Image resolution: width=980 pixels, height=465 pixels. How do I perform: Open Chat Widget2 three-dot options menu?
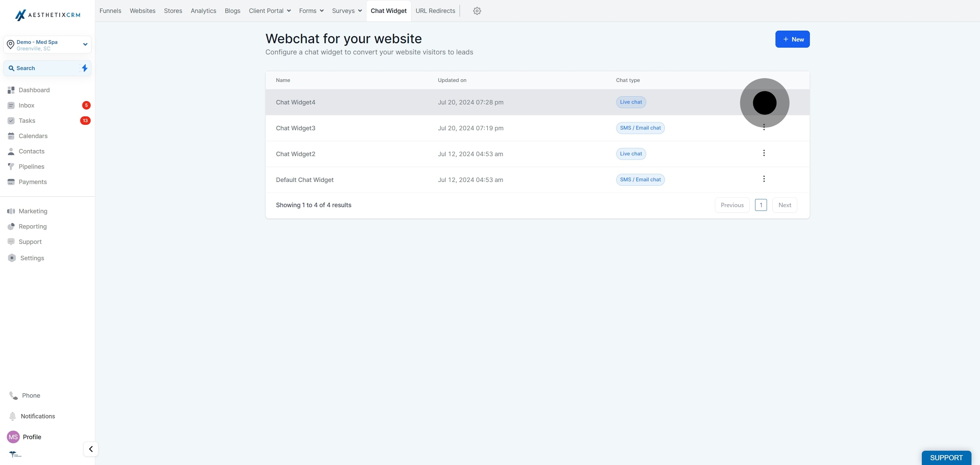764,153
